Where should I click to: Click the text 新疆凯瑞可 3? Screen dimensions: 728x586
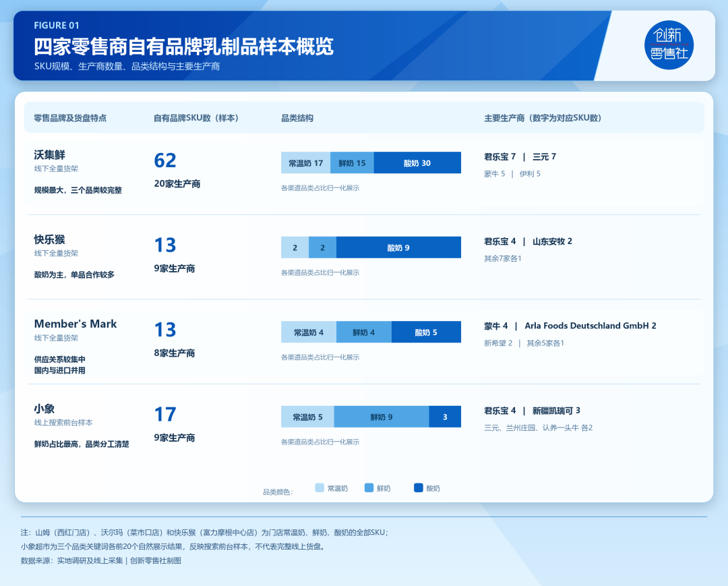[x=556, y=411]
